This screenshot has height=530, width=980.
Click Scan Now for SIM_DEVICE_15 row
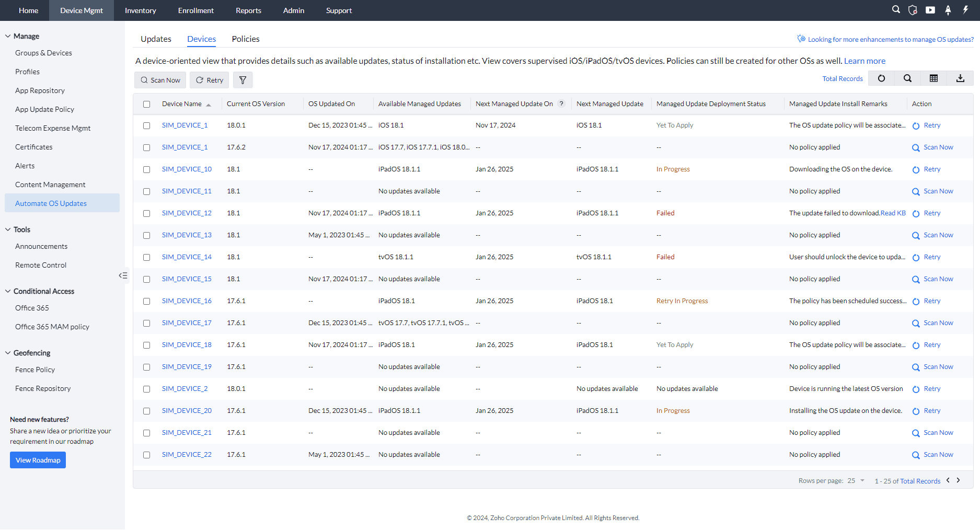tap(932, 279)
